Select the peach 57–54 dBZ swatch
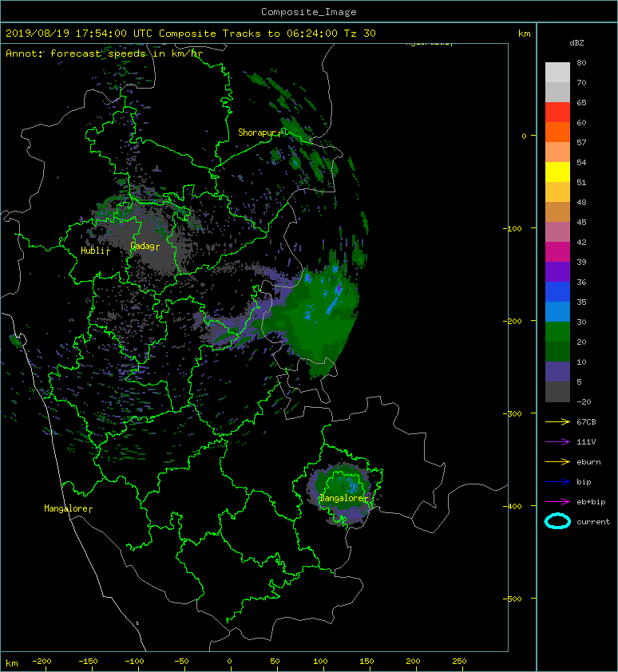Image resolution: width=618 pixels, height=672 pixels. tap(557, 152)
